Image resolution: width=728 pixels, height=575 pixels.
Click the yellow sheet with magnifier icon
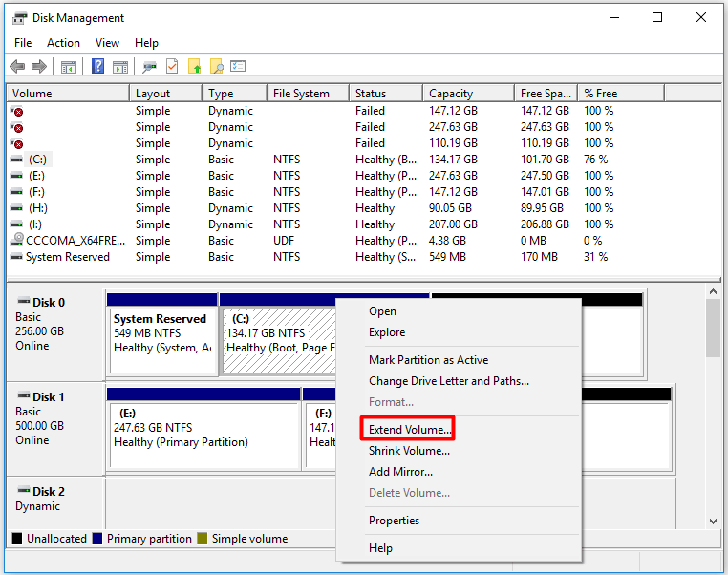point(216,66)
